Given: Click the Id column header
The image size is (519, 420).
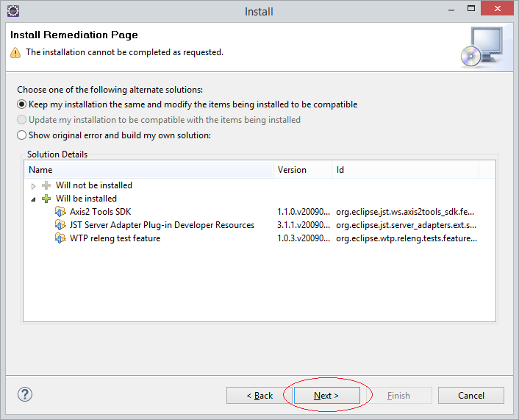Looking at the screenshot, I should point(406,170).
